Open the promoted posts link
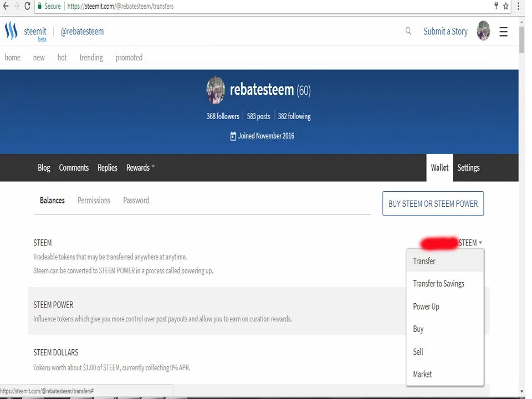The image size is (532, 399). pyautogui.click(x=129, y=57)
